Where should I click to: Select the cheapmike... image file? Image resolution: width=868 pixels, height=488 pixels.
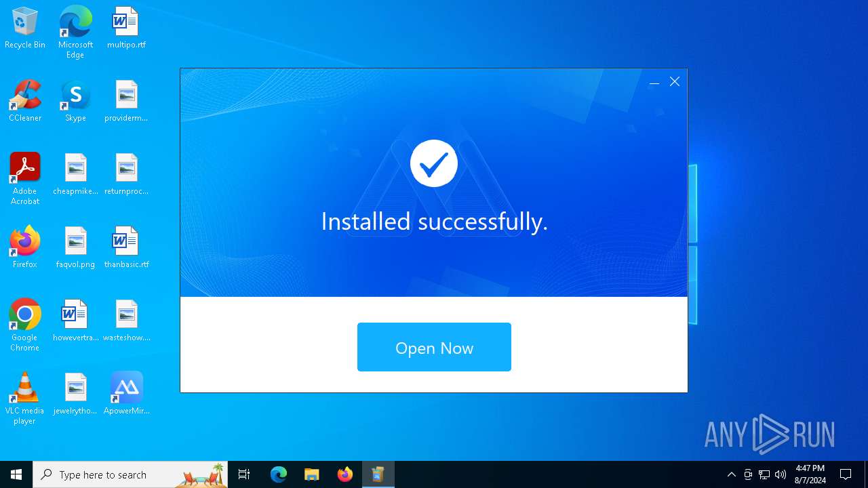(x=75, y=175)
